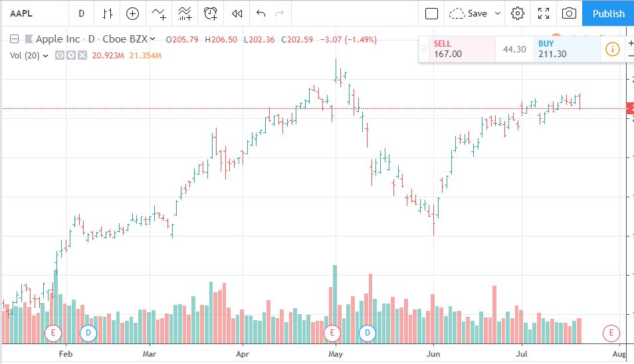This screenshot has width=634, height=364.
Task: Click the Publish button
Action: pos(608,13)
